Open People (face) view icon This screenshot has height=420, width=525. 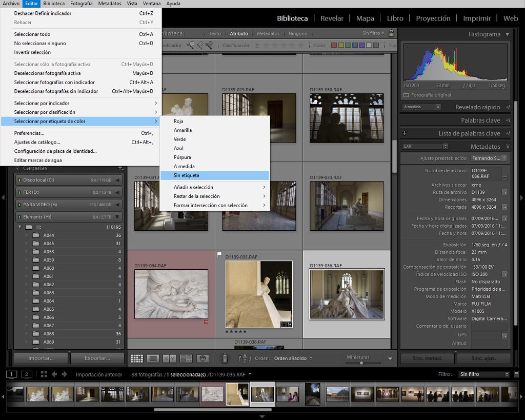(x=203, y=358)
